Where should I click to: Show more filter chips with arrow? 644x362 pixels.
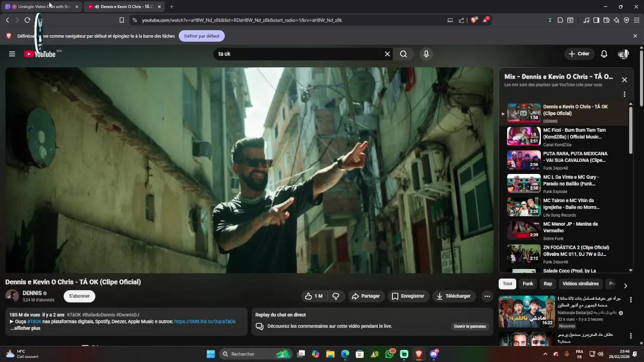click(625, 286)
